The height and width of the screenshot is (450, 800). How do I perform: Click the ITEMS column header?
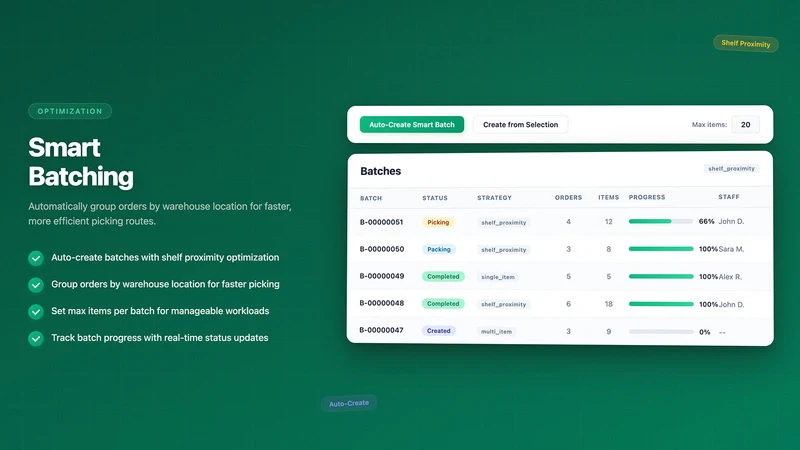click(x=609, y=197)
